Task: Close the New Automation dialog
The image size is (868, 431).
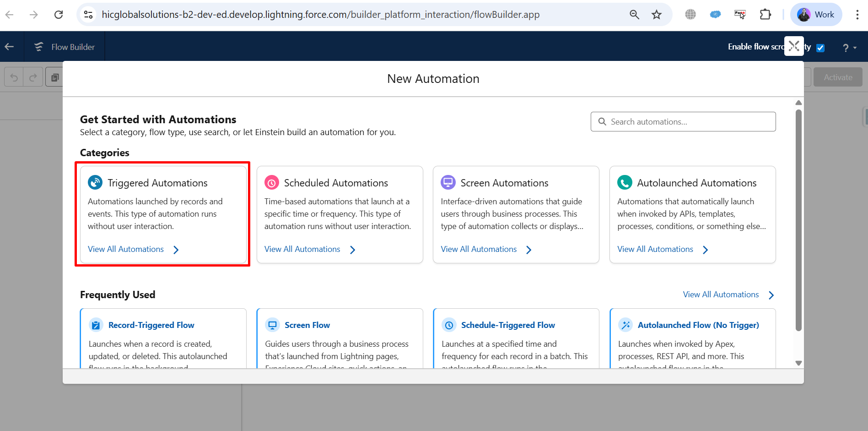Action: (x=794, y=46)
